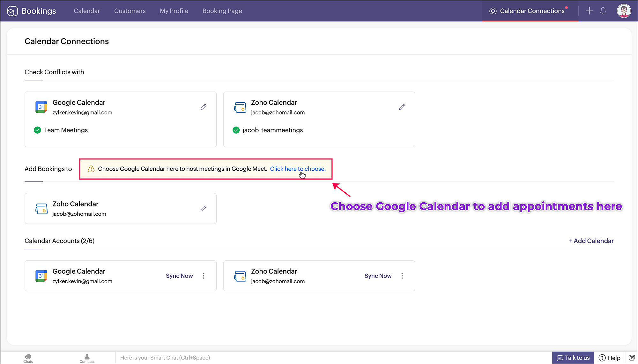Click the Zoho Calendar icon under Add Bookings
This screenshot has height=364, width=638.
(x=41, y=209)
